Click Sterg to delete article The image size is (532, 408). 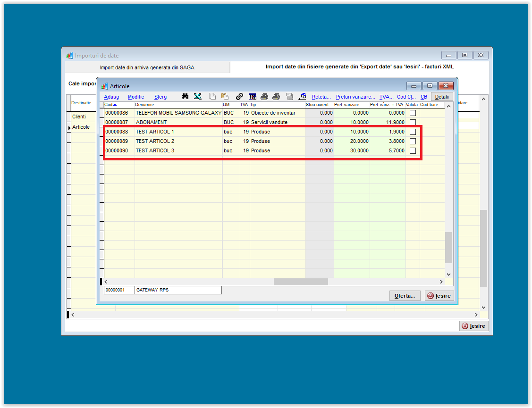point(160,97)
